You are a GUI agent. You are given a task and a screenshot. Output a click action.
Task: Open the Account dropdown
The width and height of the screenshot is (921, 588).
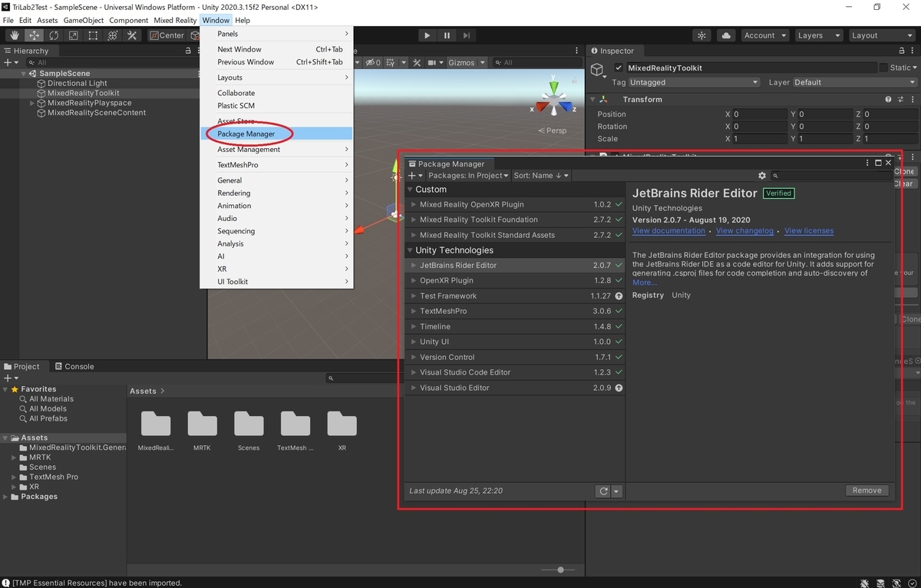pos(764,35)
